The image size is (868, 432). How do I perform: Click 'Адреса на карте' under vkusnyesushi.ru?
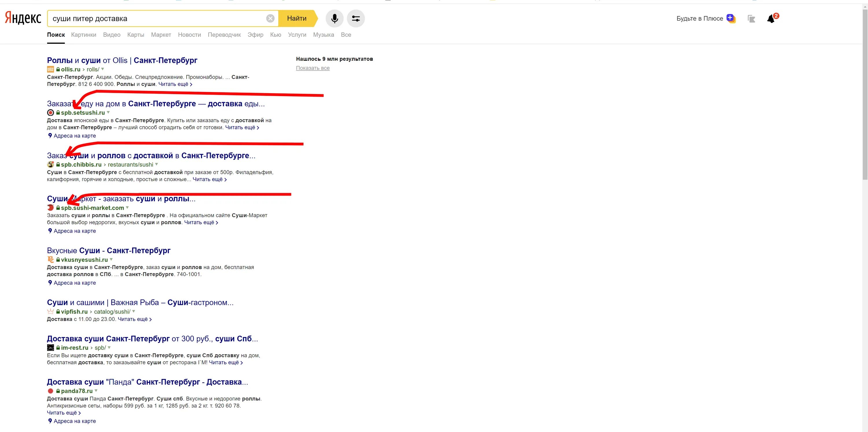click(75, 283)
